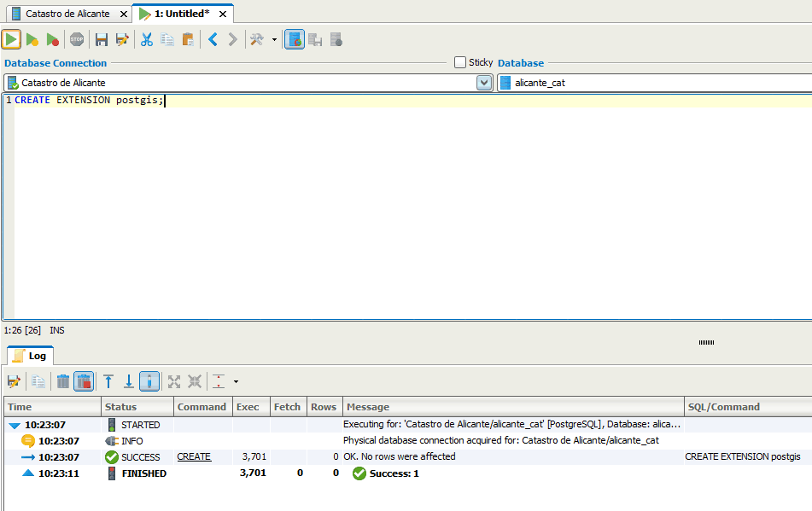
Task: Click the Fetch column header
Action: coord(289,407)
